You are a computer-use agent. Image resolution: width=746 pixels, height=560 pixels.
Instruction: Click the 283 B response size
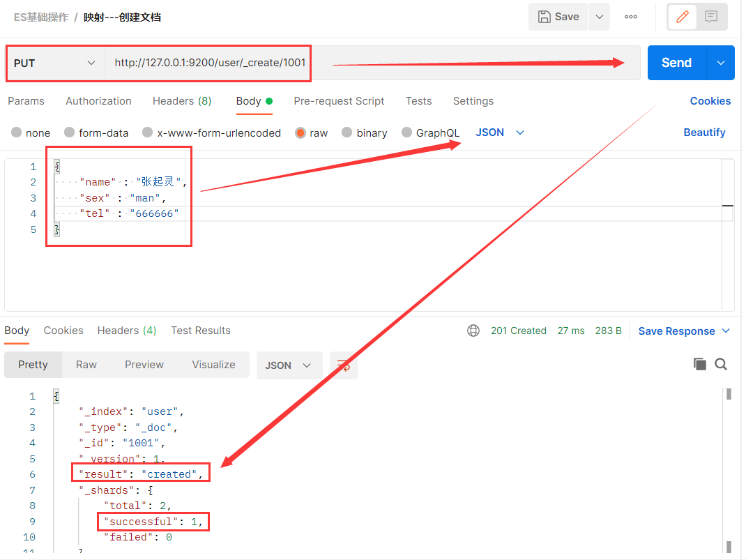click(608, 331)
